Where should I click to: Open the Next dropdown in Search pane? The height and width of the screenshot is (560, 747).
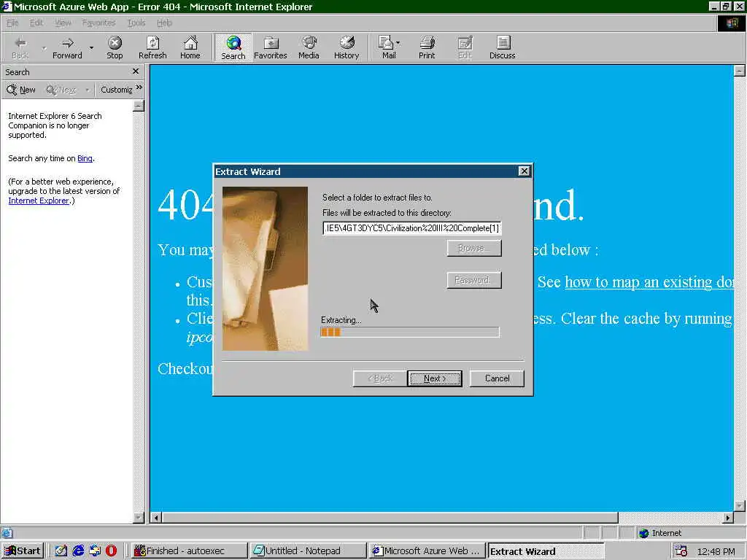click(88, 90)
